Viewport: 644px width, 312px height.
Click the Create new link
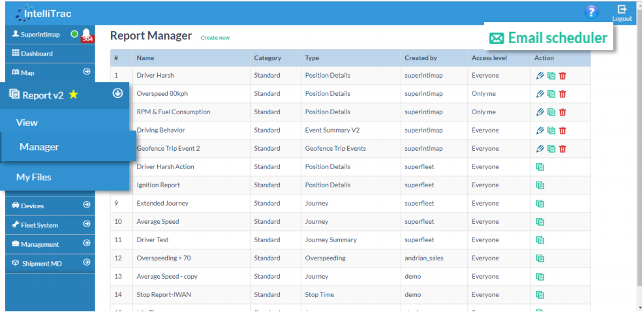click(215, 38)
